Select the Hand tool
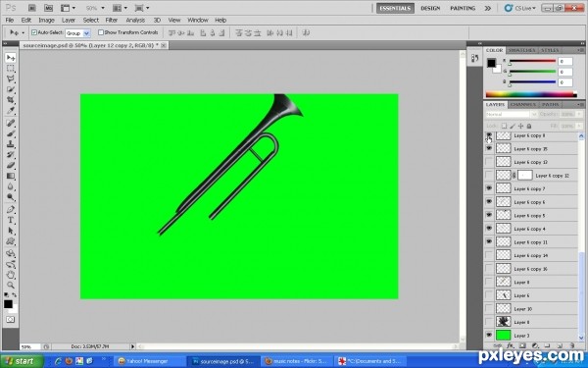Screen dimensions: 588x368 point(11,275)
